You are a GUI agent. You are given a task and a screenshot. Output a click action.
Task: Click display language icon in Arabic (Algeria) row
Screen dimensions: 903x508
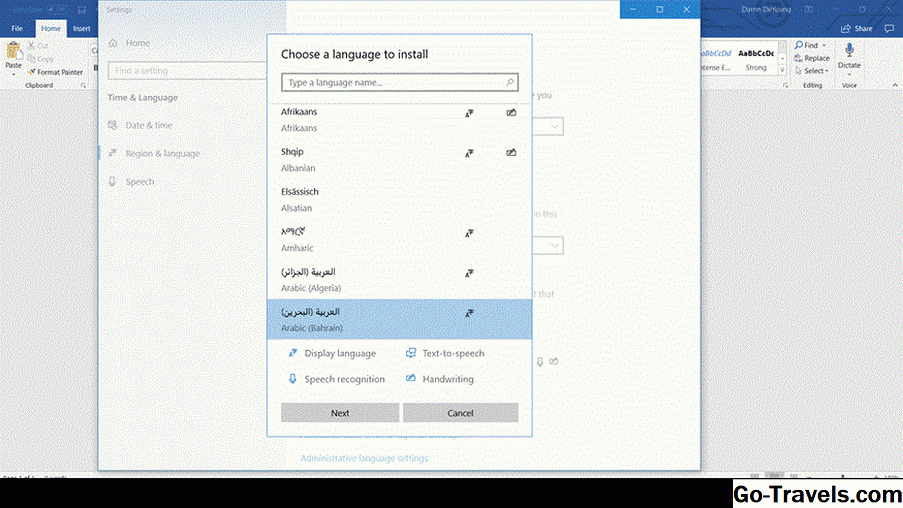pyautogui.click(x=469, y=273)
